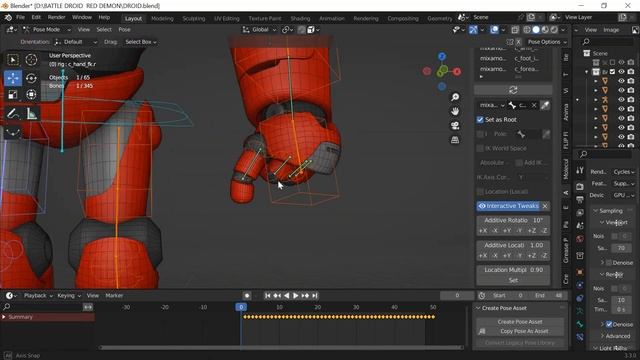Screen dimensions: 640x360
Task: Click the Set button under Location Multiplier
Action: click(x=513, y=280)
